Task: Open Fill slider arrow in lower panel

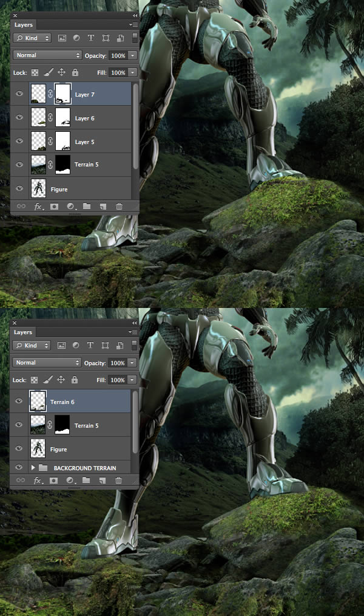Action: 132,380
